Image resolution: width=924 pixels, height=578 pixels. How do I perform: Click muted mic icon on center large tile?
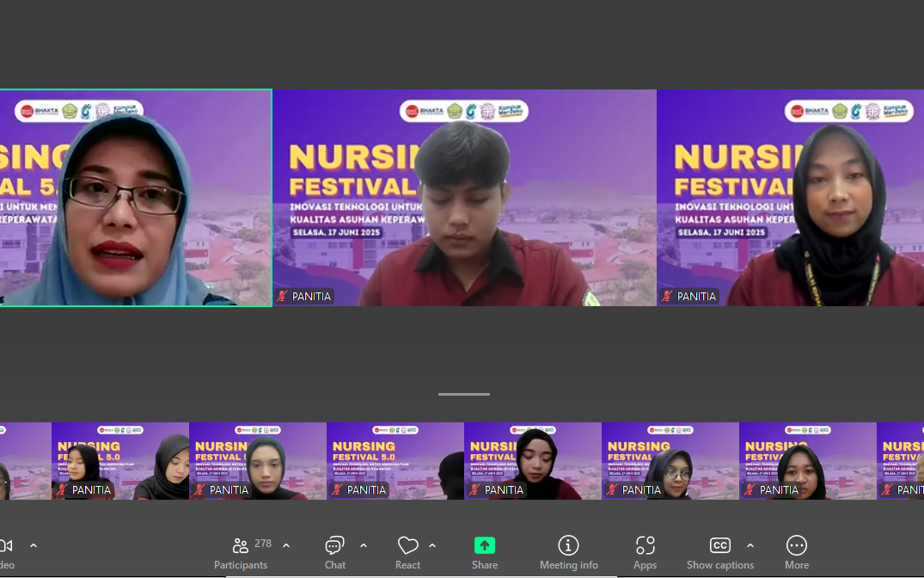coord(283,296)
